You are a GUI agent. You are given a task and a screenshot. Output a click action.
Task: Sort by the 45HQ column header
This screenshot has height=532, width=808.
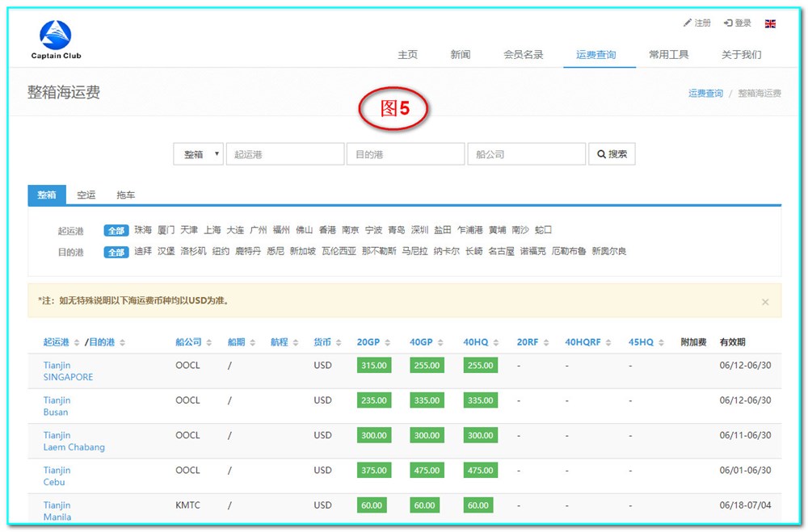[641, 342]
